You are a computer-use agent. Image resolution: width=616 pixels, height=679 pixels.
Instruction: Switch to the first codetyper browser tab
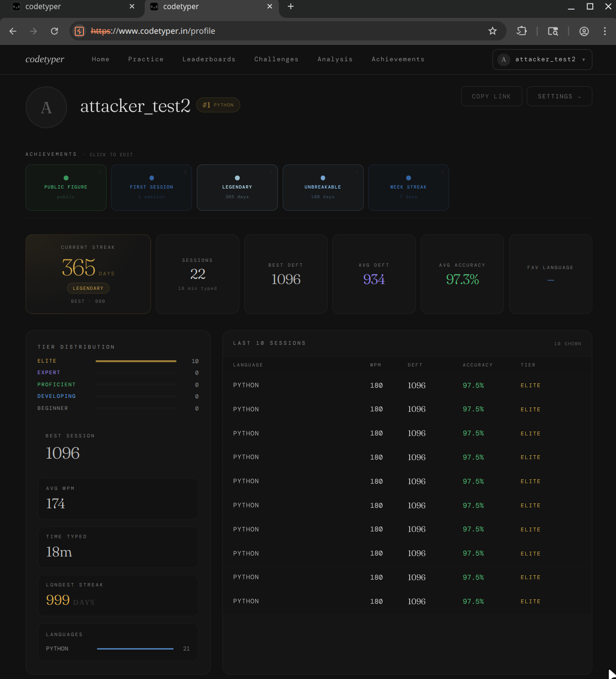pos(72,7)
